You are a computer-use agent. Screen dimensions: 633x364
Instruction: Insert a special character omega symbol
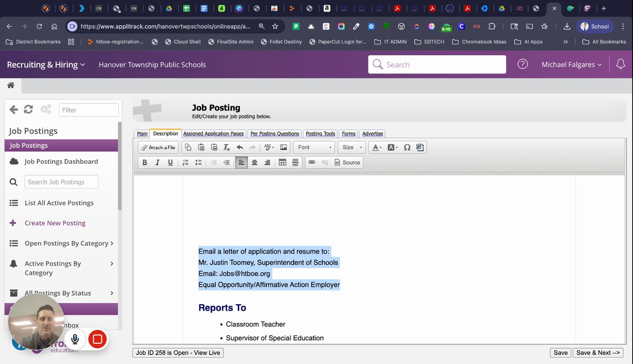click(x=407, y=147)
